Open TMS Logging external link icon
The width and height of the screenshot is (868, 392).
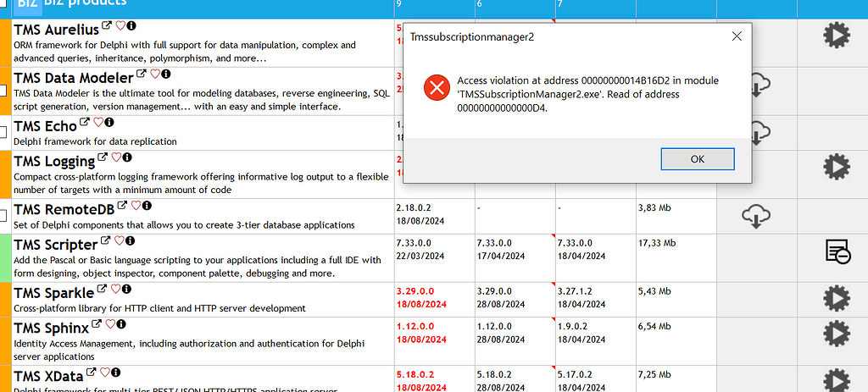point(103,157)
